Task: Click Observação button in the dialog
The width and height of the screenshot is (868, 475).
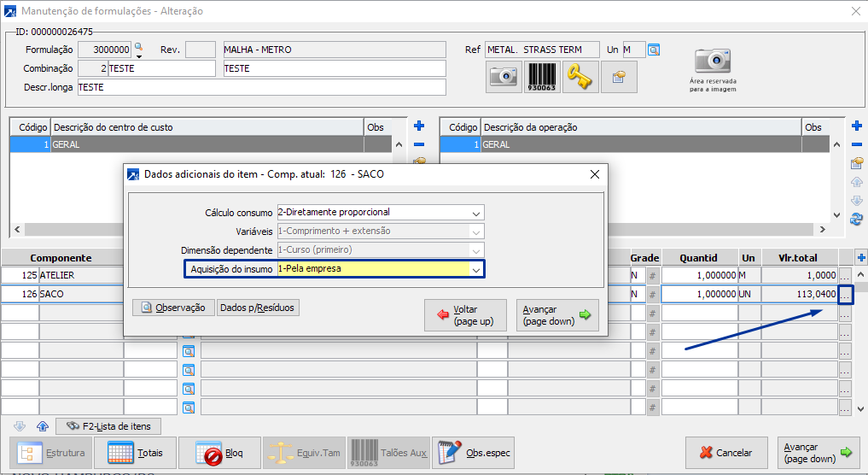Action: pos(174,308)
